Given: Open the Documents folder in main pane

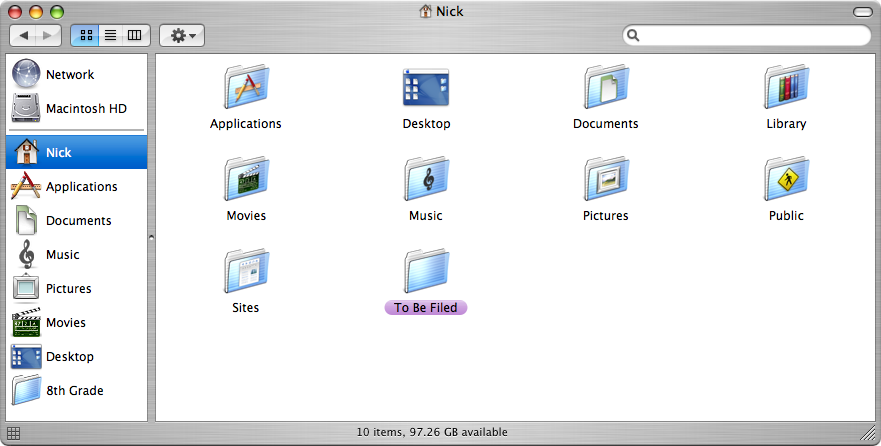Looking at the screenshot, I should click(606, 87).
